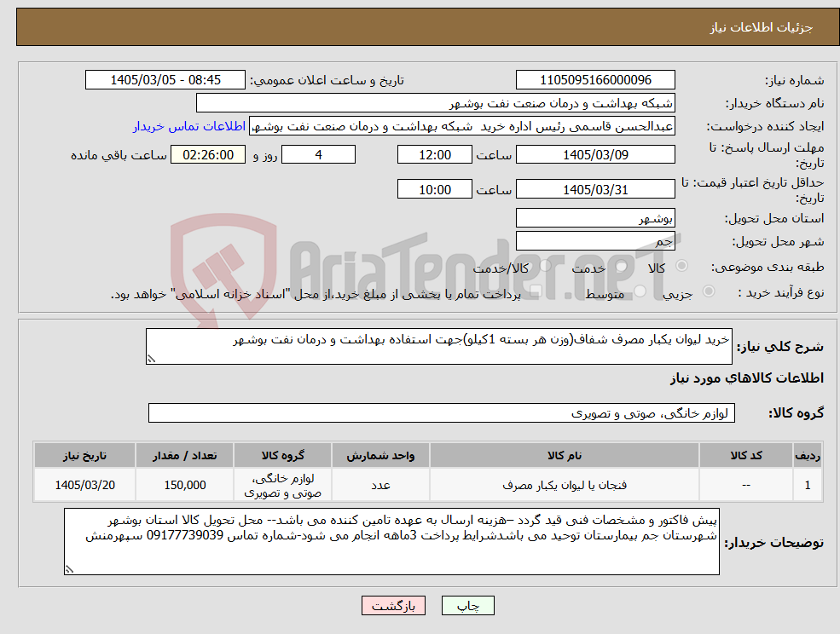
Task: Click the buyer organization name field
Action: pos(436,103)
